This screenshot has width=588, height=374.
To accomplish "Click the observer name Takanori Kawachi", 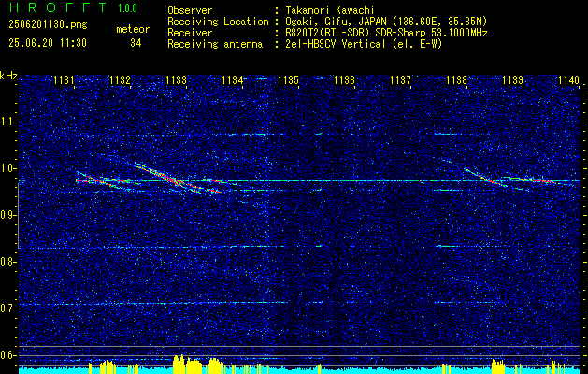I will [x=330, y=10].
